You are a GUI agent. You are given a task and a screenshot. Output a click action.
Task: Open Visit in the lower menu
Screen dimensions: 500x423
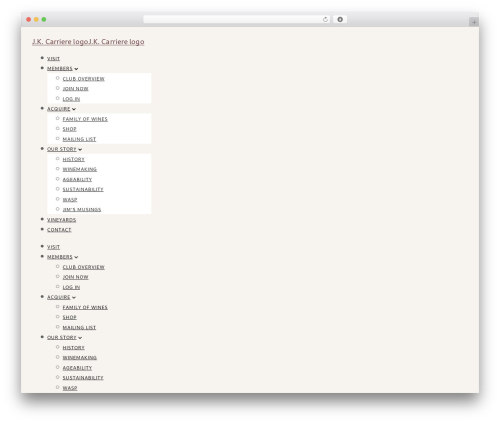coord(53,247)
